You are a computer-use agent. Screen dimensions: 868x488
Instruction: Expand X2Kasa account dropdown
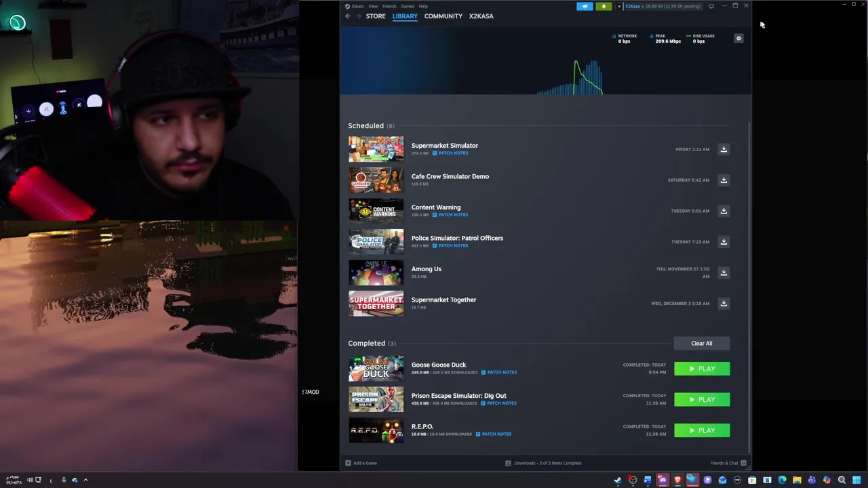tap(635, 6)
